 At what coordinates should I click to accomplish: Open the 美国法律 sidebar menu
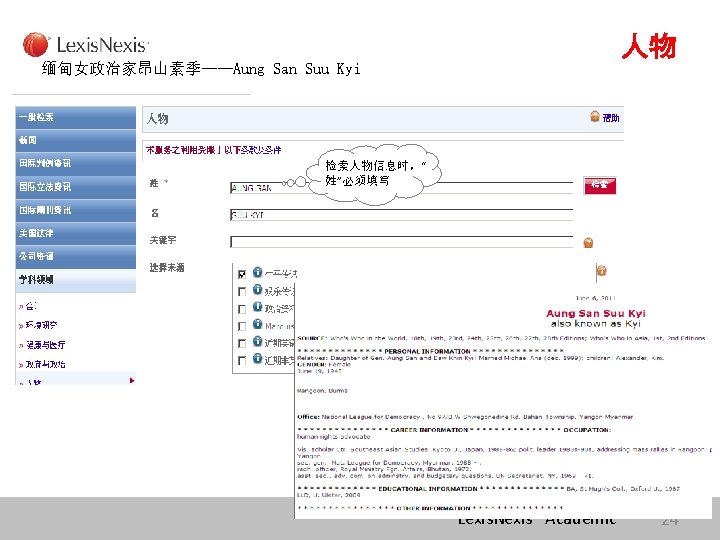(x=76, y=234)
